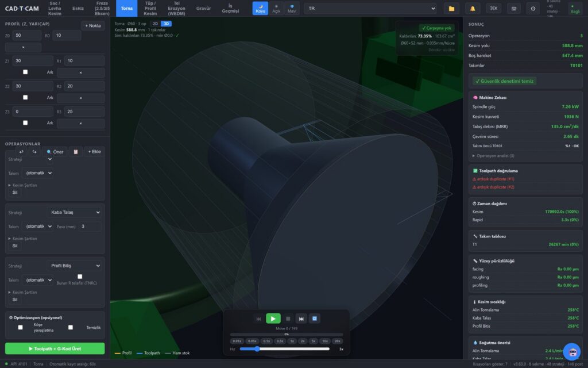Switch to the Mavi blue theme
The height and width of the screenshot is (368, 588).
tap(292, 8)
